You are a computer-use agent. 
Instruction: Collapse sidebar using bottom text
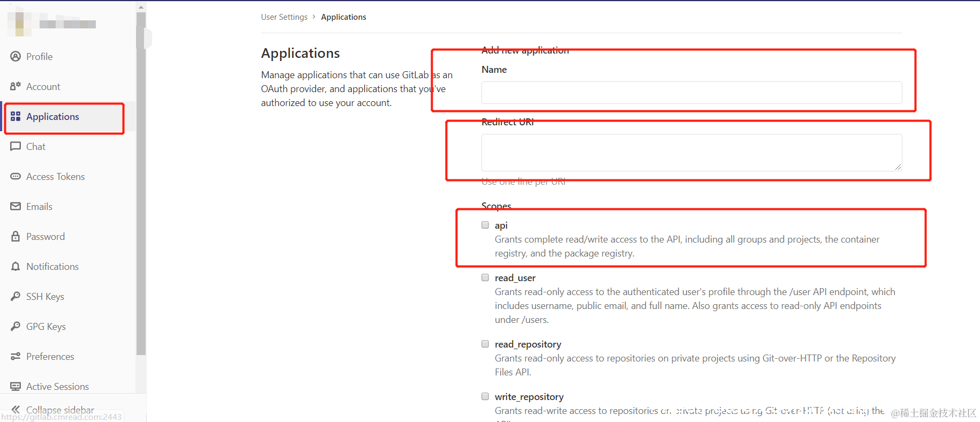pos(60,410)
